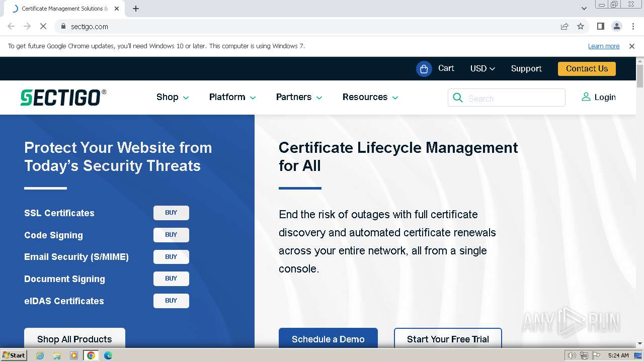
Task: Click Code Signing text
Action: click(53, 235)
